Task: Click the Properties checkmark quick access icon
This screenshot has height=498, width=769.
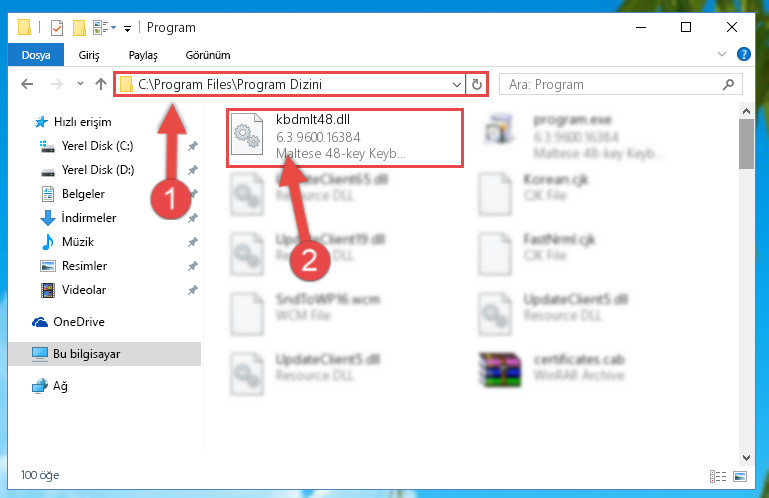Action: (x=57, y=28)
